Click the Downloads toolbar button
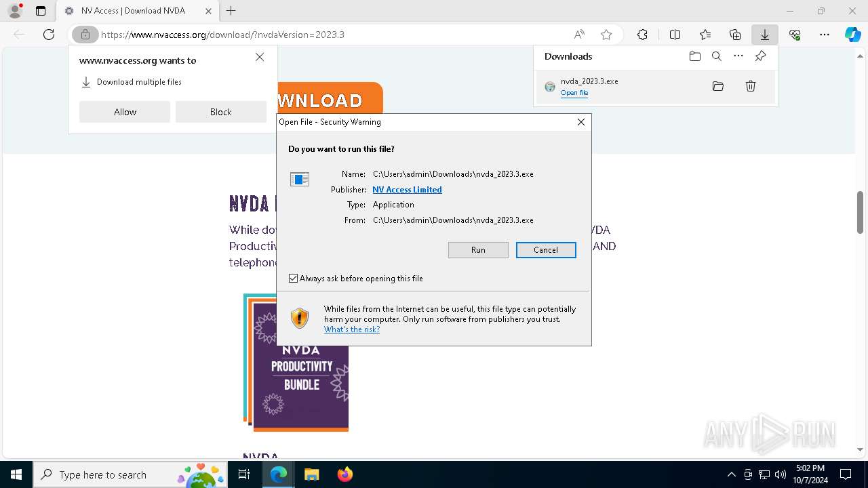 pyautogui.click(x=765, y=35)
